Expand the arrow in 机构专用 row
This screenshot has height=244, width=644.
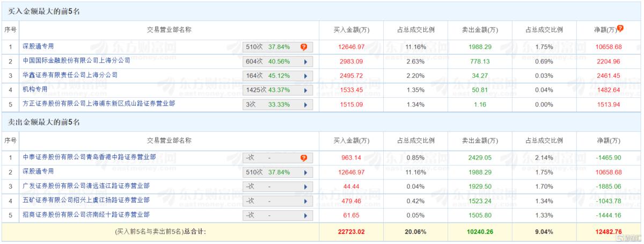click(x=305, y=90)
